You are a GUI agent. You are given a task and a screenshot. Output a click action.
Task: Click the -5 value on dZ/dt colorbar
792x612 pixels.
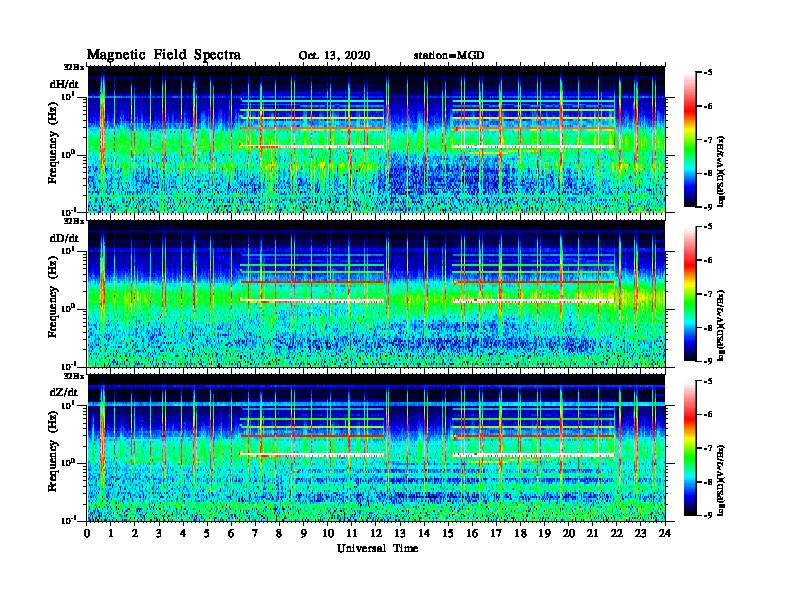(x=708, y=382)
